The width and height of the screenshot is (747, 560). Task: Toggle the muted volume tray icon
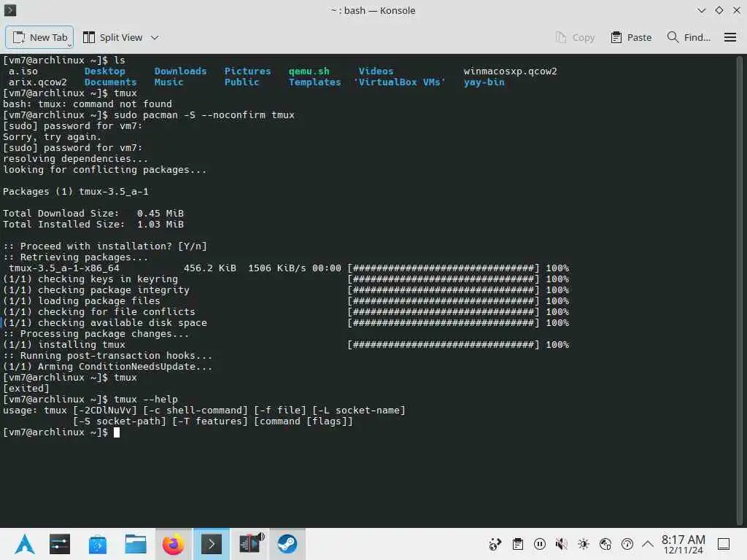(562, 544)
